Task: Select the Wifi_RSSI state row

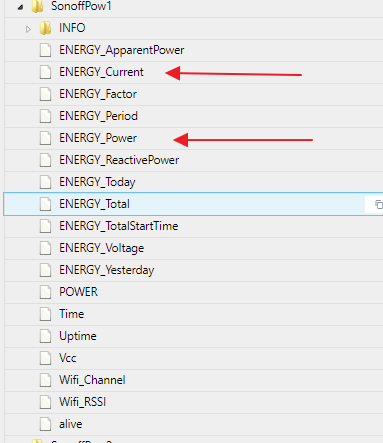Action: point(194,402)
